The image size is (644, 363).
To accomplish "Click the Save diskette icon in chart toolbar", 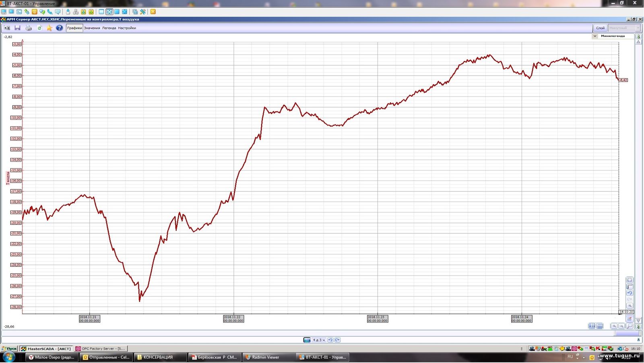I will [x=17, y=28].
